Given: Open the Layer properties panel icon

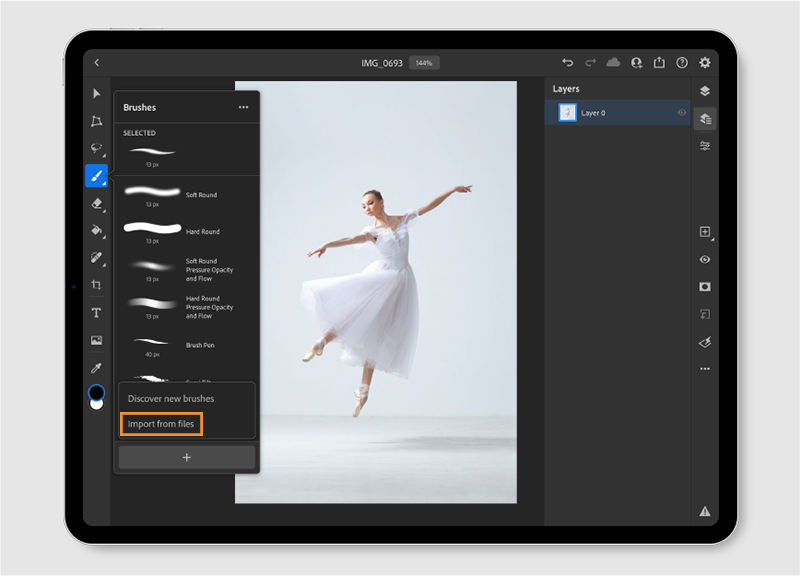Looking at the screenshot, I should [705, 118].
